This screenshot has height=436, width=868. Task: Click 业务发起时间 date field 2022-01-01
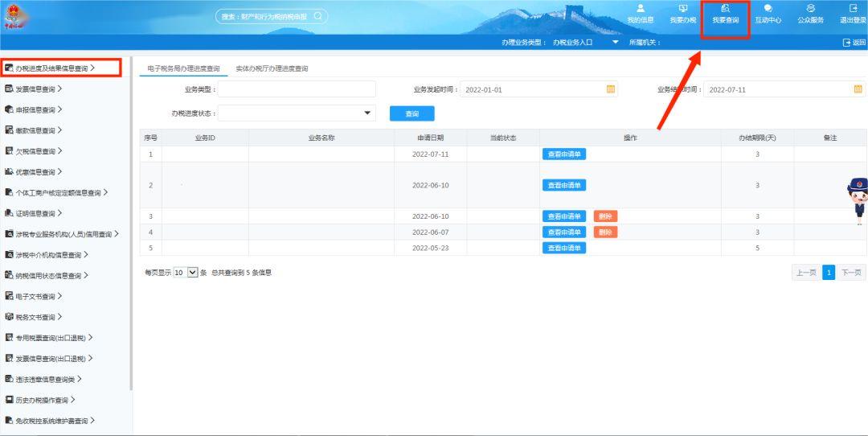[x=538, y=89]
